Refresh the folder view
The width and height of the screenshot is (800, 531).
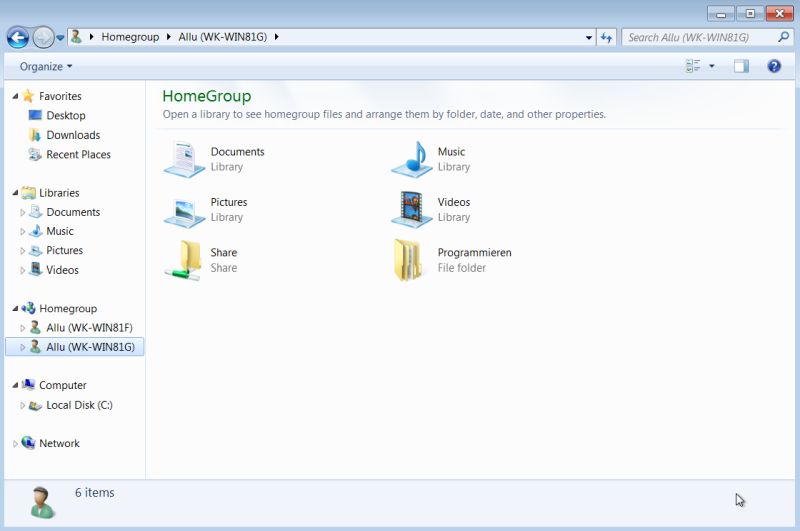[x=606, y=38]
